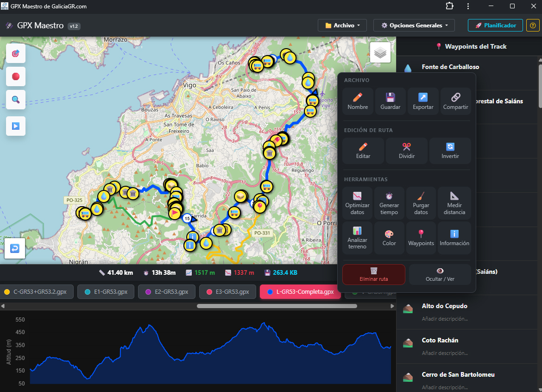
Task: Select the E1-GR53.gpx track tab
Action: [x=106, y=292]
